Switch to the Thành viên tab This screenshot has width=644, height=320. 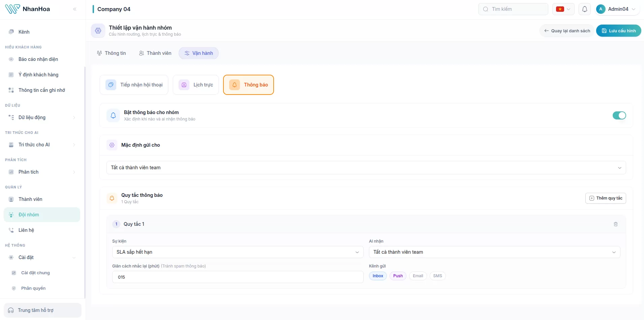tap(155, 53)
